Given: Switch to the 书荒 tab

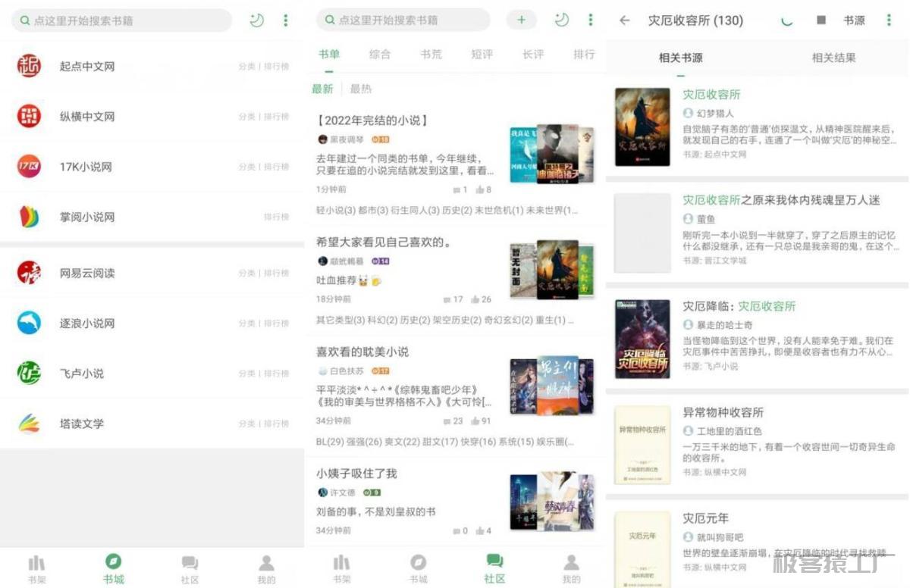Looking at the screenshot, I should [431, 54].
